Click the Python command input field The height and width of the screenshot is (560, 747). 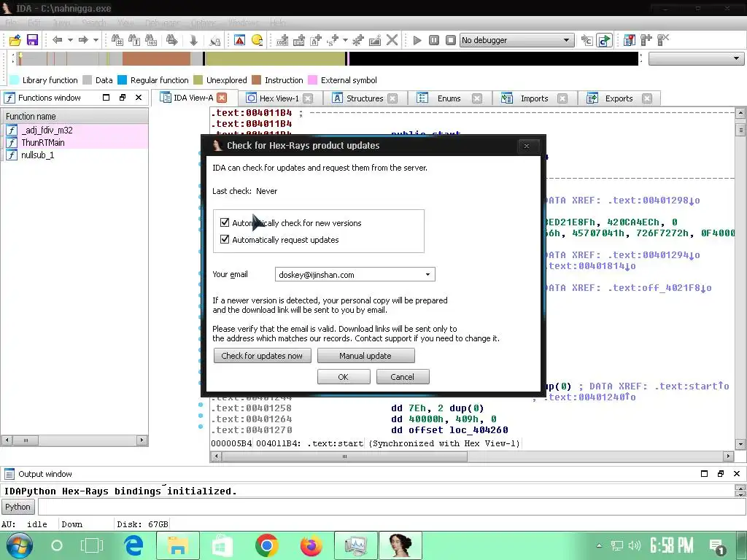coord(391,507)
